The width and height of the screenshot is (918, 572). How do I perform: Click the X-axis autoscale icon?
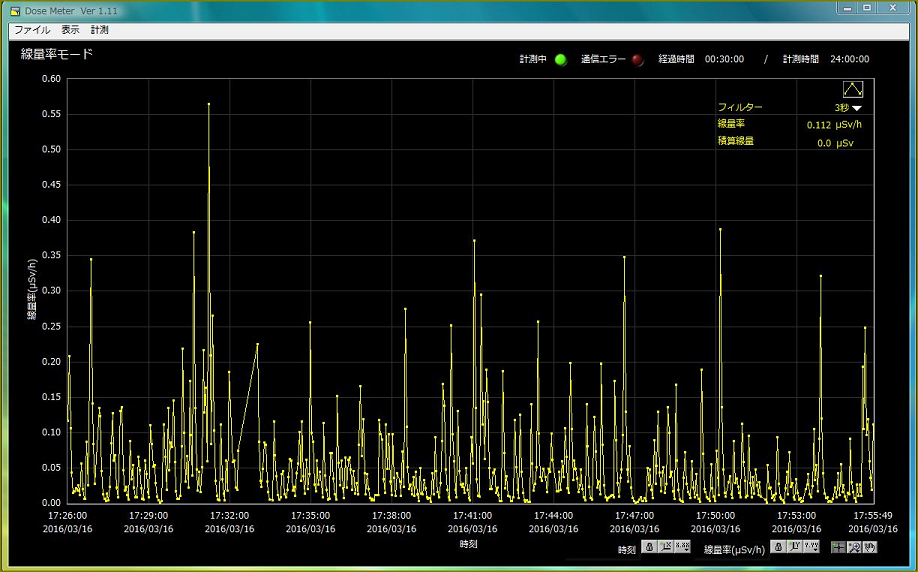coord(666,547)
